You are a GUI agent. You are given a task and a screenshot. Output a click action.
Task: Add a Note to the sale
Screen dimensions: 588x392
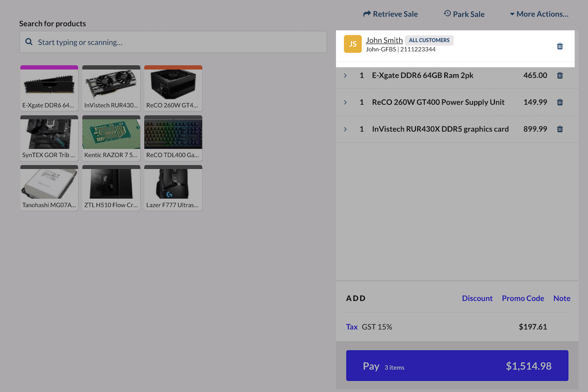[562, 298]
